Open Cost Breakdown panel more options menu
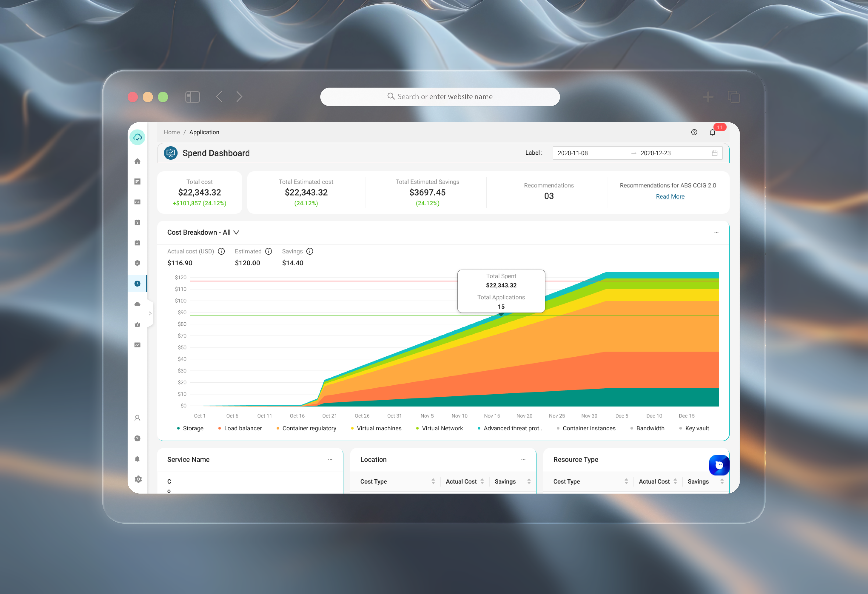Screen dimensions: 868x594 click(x=716, y=232)
